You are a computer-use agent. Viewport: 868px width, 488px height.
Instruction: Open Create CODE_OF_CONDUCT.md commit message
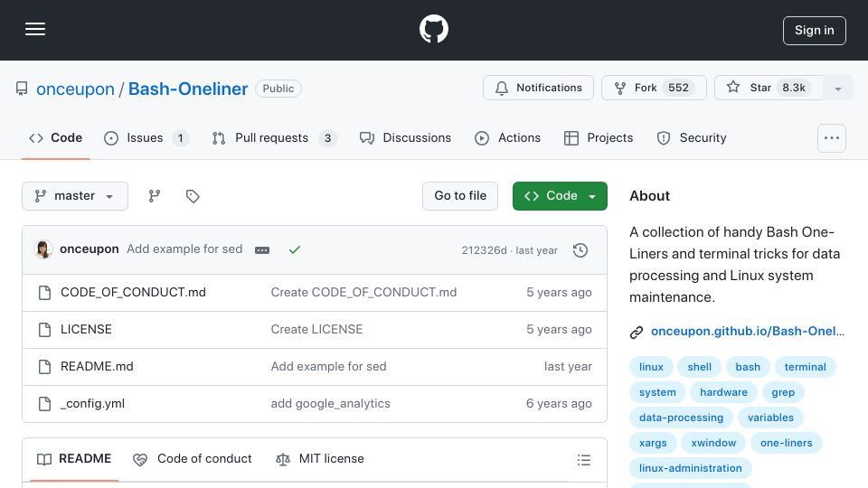pyautogui.click(x=363, y=292)
